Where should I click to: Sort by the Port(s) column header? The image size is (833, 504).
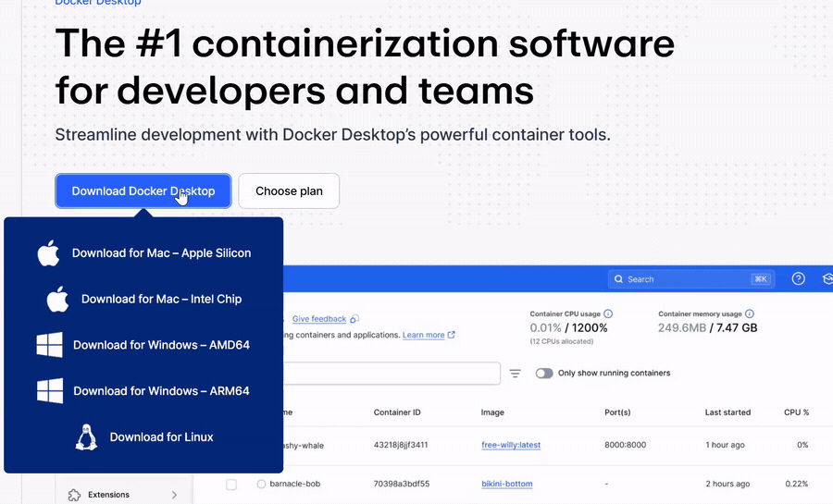(617, 412)
